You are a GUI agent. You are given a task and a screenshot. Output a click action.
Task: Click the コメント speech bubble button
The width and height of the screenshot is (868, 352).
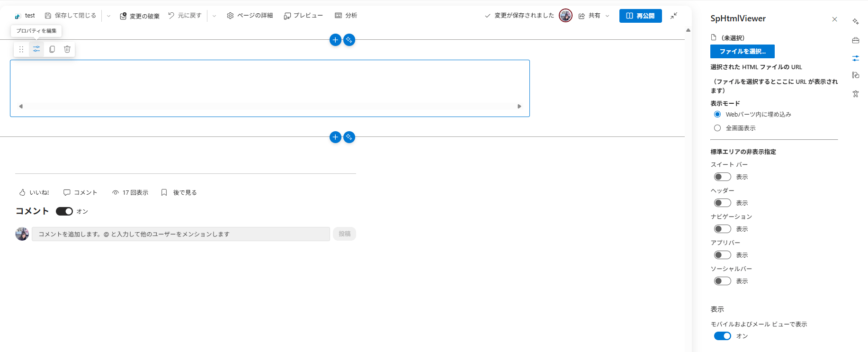click(80, 192)
